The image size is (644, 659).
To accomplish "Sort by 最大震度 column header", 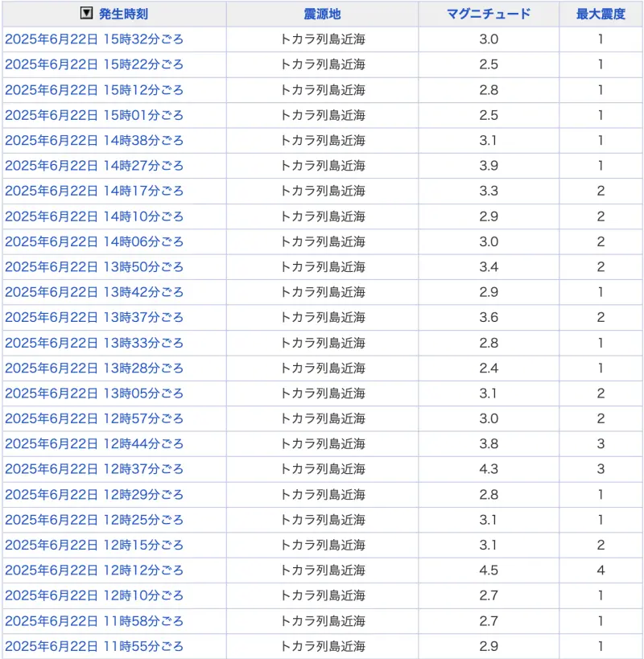I will pyautogui.click(x=601, y=14).
